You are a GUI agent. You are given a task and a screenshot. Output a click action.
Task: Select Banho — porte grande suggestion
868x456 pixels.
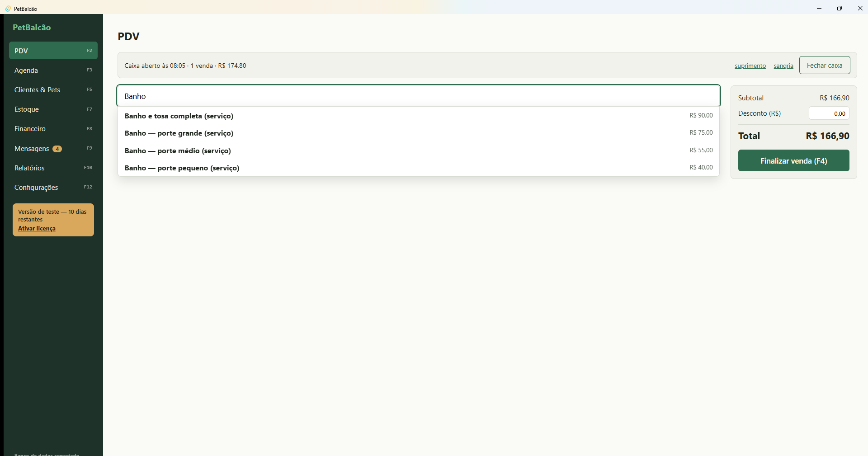pyautogui.click(x=419, y=133)
